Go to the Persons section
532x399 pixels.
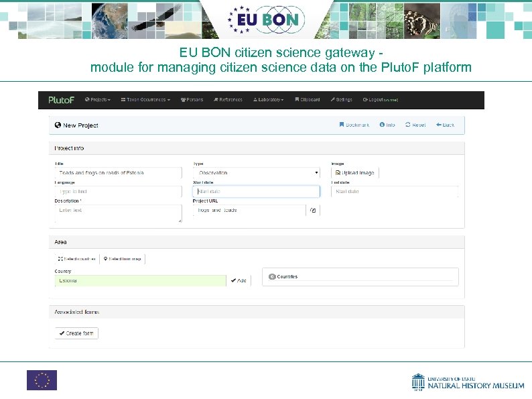pyautogui.click(x=192, y=99)
